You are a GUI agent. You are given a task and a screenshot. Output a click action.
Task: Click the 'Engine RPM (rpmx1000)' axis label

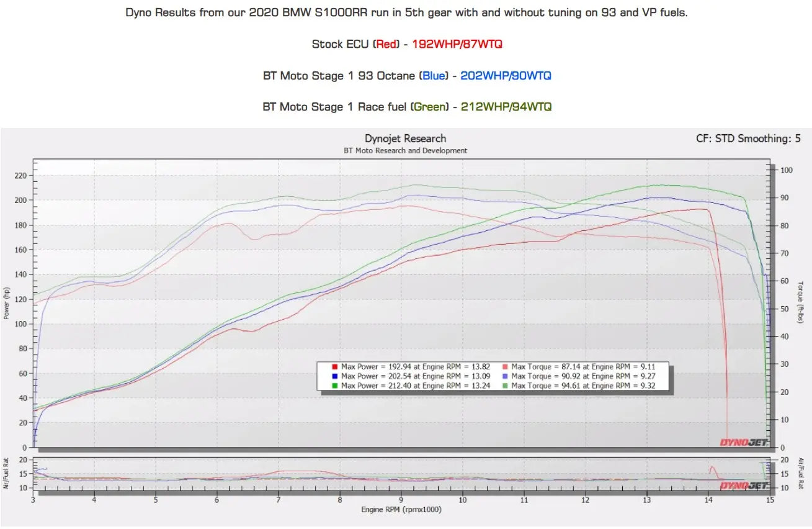(x=402, y=510)
